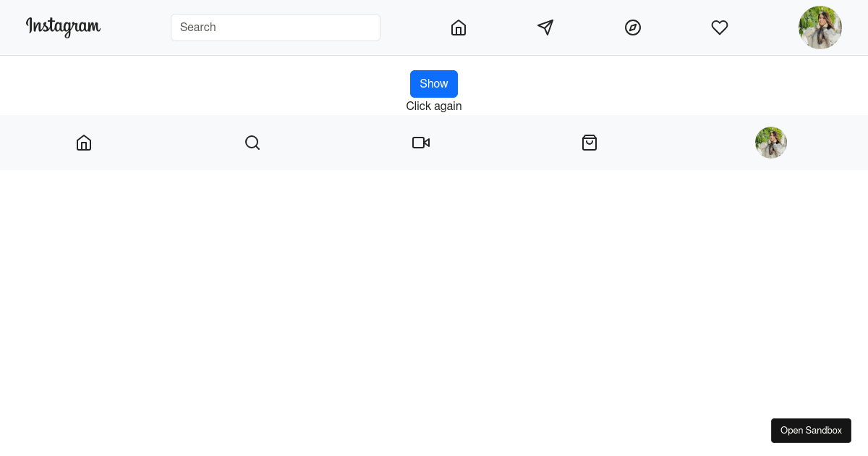The image size is (868, 456).
Task: Open the video camera icon
Action: coord(421,143)
